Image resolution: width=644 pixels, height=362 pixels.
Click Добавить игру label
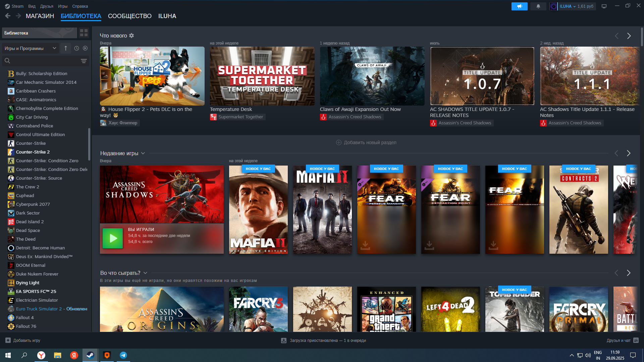(x=27, y=341)
